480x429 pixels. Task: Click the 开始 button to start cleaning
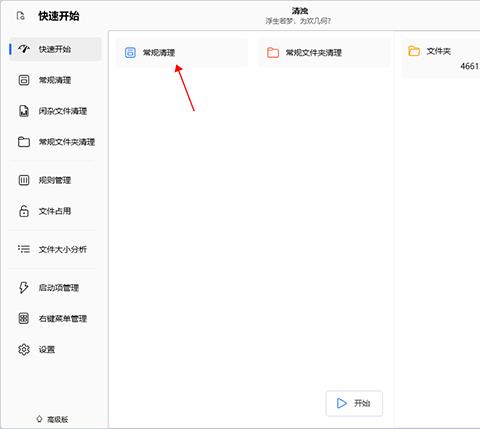354,403
